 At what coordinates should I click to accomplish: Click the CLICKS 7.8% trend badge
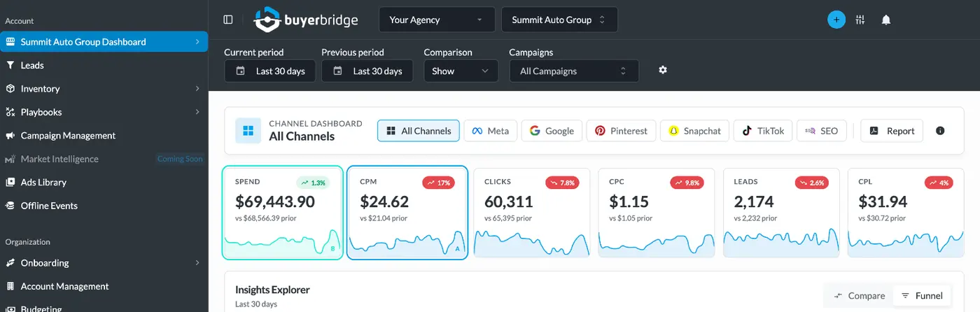pos(561,183)
